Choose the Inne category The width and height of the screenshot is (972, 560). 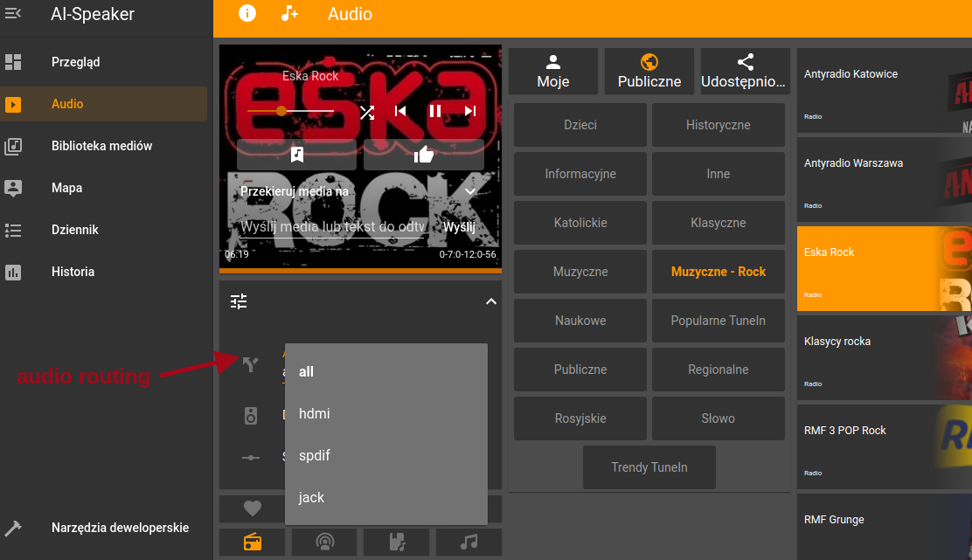pyautogui.click(x=719, y=174)
